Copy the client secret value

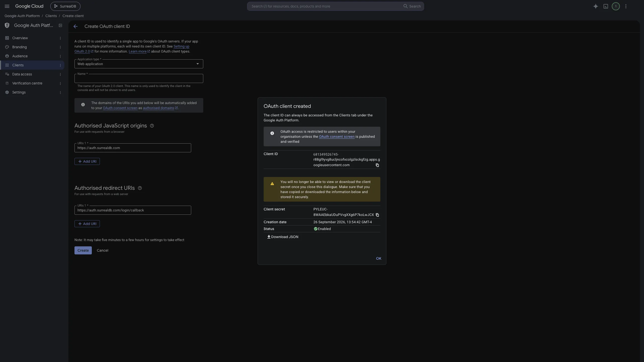pyautogui.click(x=377, y=215)
